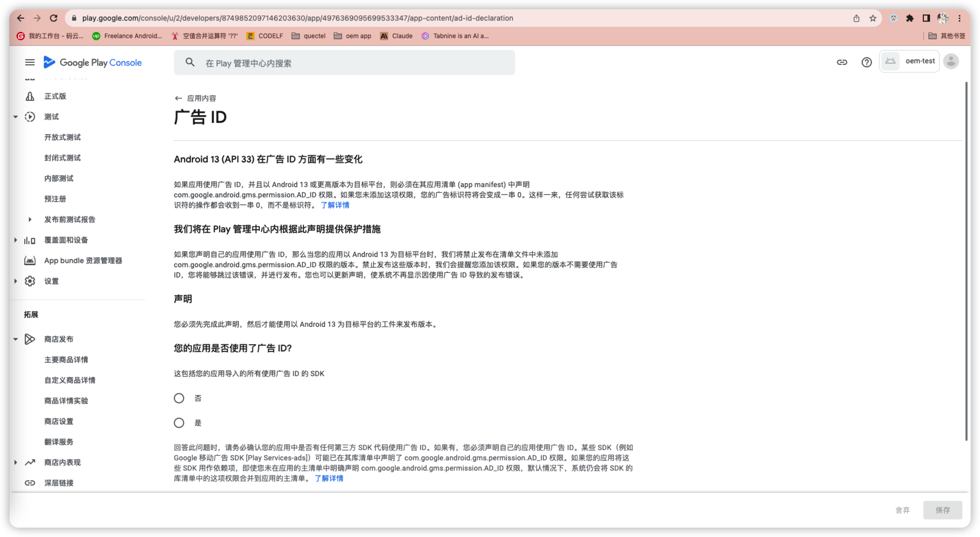The image size is (980, 537).
Task: Click the 设置 gear icon
Action: click(30, 281)
